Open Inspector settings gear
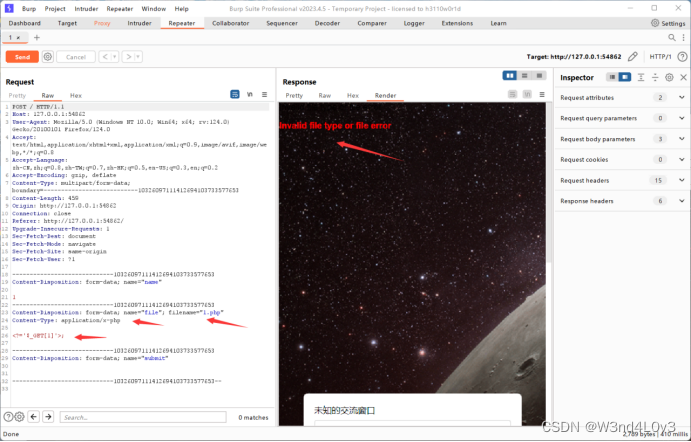This screenshot has height=442, width=691. point(669,77)
